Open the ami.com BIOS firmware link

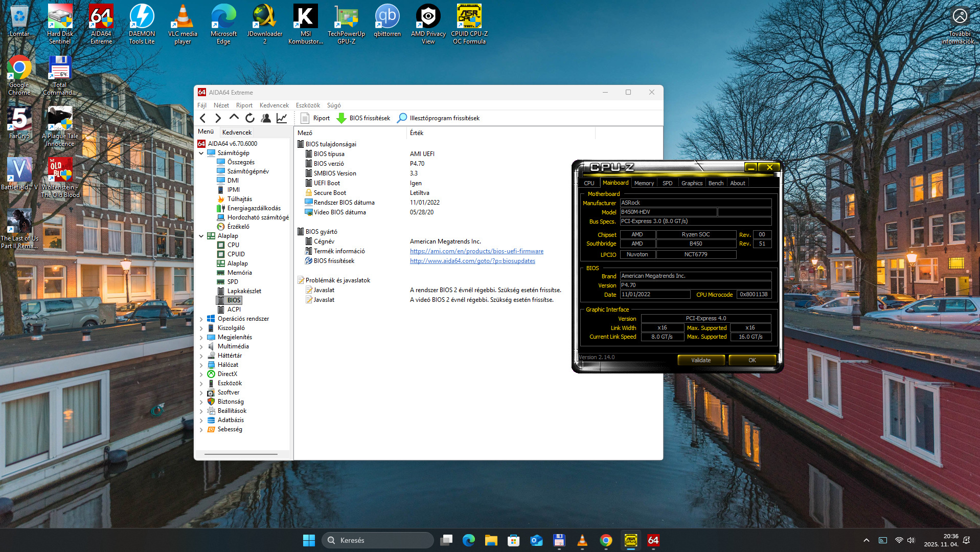pos(476,251)
